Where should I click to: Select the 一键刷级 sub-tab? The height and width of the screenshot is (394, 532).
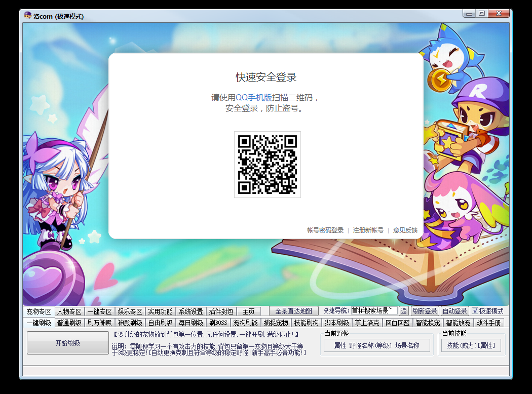coord(39,323)
